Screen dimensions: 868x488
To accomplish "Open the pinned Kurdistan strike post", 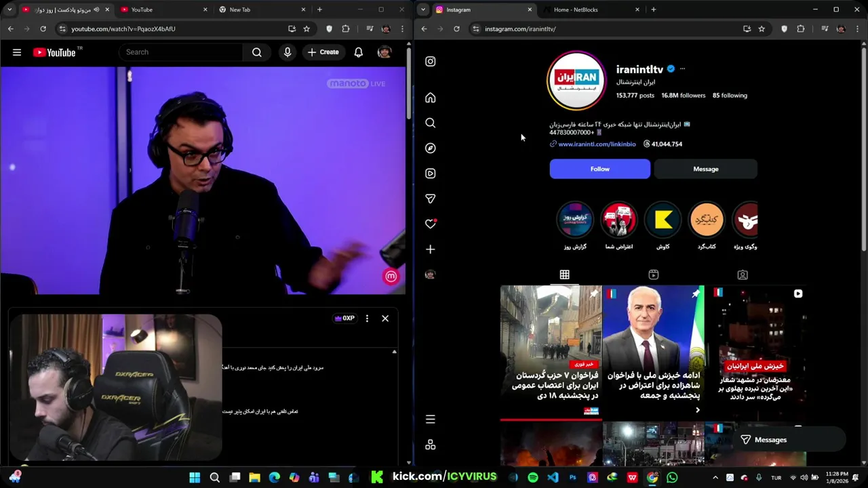I will 551,352.
